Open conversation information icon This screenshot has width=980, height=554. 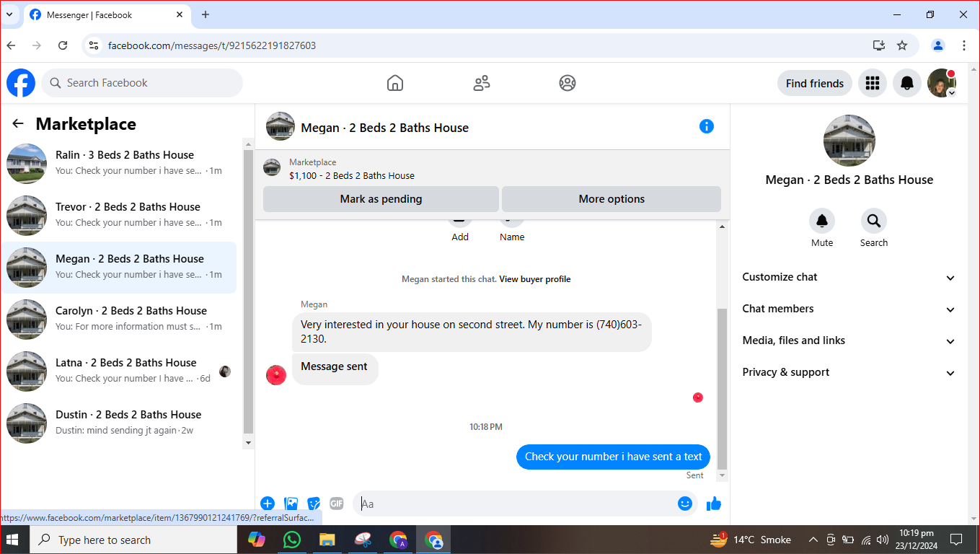pyautogui.click(x=707, y=126)
